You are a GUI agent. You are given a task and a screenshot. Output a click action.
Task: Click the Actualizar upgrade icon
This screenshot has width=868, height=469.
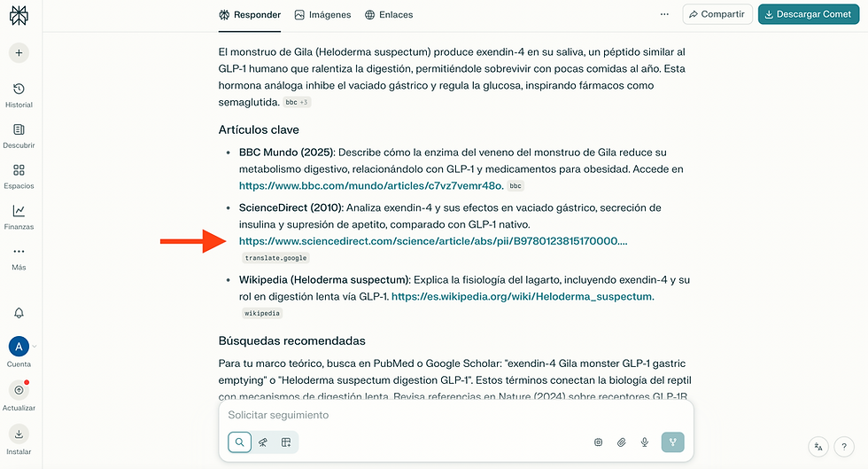[19, 390]
